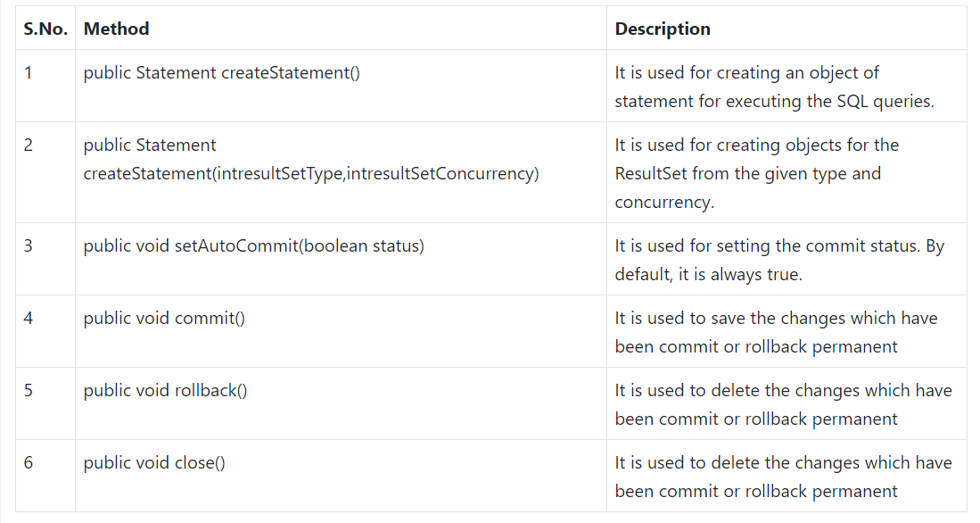Click serial number 5 beside rollback()
This screenshot has width=980, height=523.
click(x=29, y=390)
